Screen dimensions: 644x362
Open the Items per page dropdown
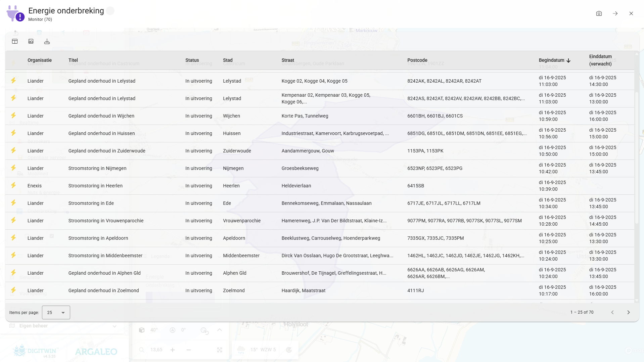pos(56,312)
